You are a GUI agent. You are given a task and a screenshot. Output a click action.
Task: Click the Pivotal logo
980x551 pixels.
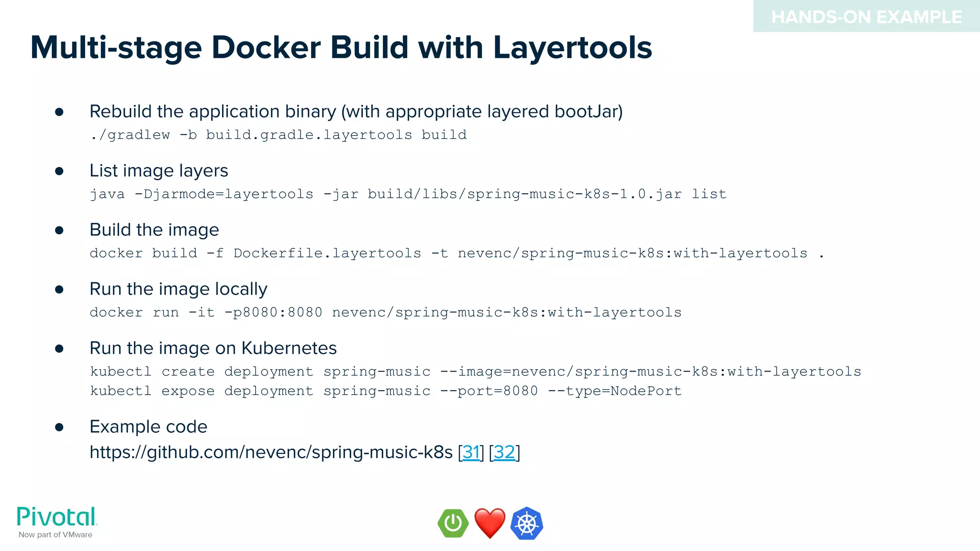point(57,517)
